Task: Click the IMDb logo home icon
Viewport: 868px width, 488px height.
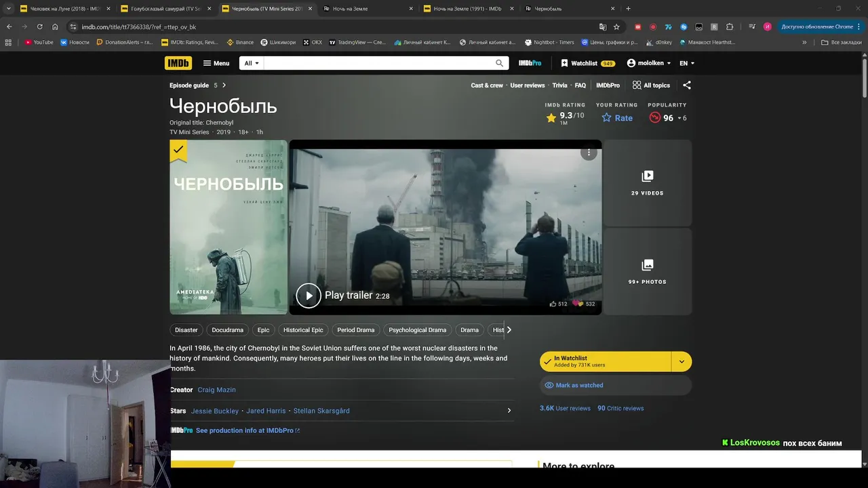Action: 178,63
